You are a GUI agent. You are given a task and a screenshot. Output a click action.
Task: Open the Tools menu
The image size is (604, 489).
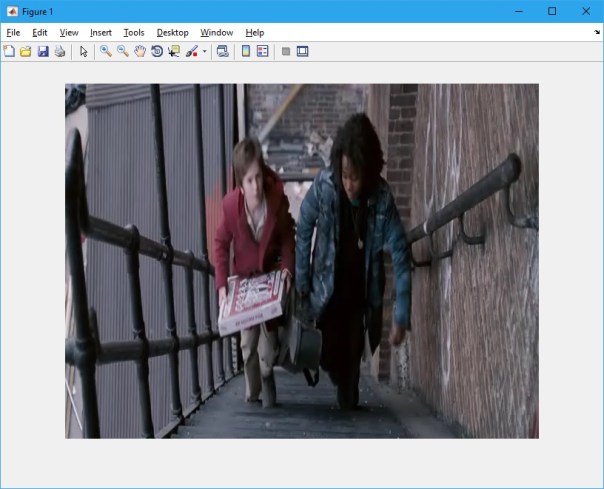point(134,33)
